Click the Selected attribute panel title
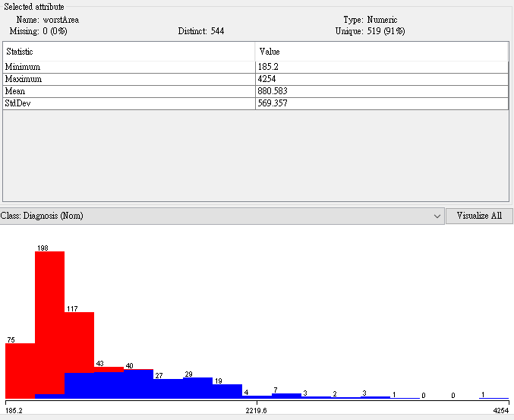 coord(34,7)
